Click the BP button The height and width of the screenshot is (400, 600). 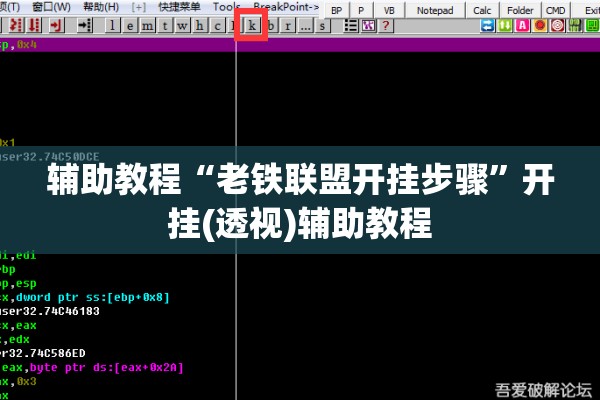click(x=337, y=10)
